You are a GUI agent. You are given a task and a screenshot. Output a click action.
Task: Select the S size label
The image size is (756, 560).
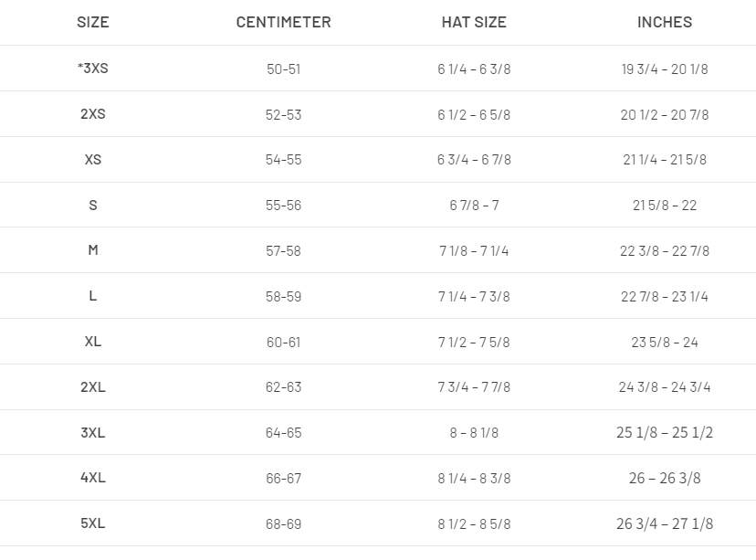[93, 205]
